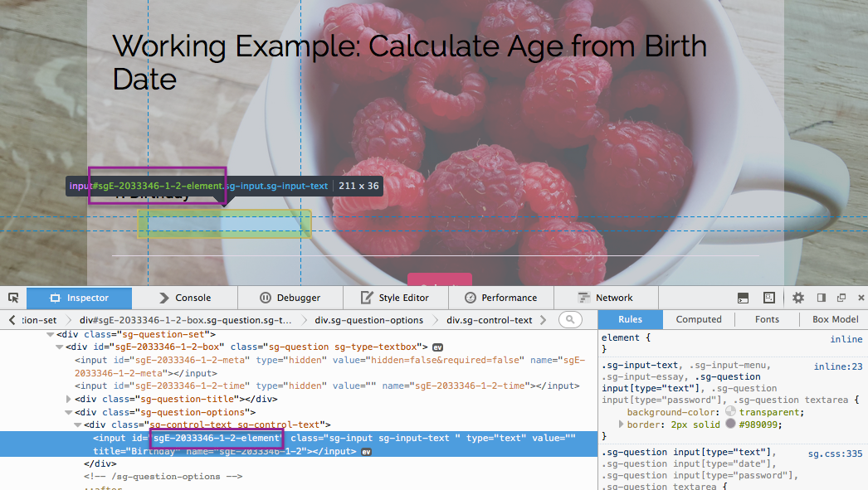Expand the border property shorthand
Viewport: 868px width, 490px height.
621,425
